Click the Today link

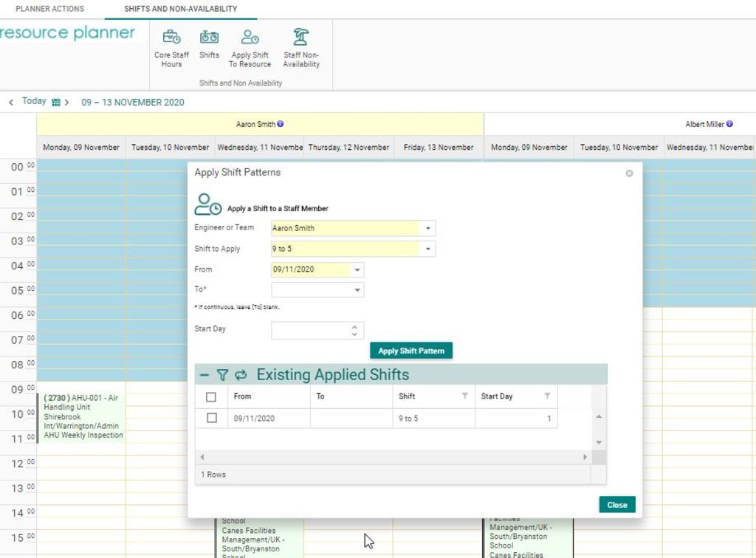[34, 101]
